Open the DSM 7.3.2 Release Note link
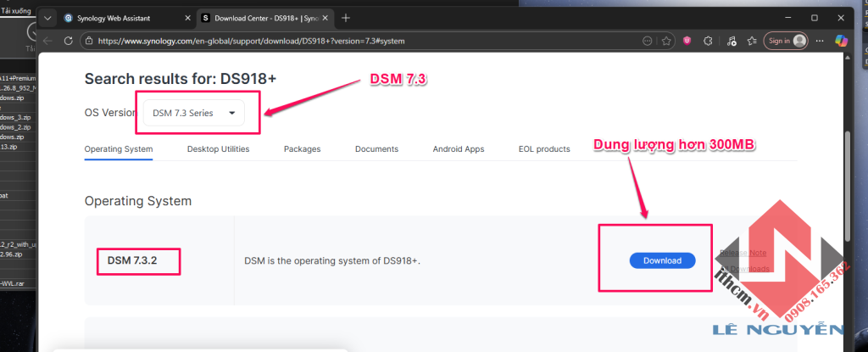This screenshot has height=352, width=868. 743,253
